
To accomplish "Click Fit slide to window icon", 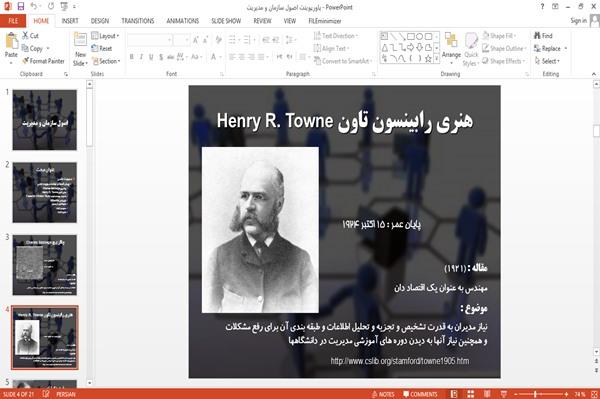I will pos(594,394).
